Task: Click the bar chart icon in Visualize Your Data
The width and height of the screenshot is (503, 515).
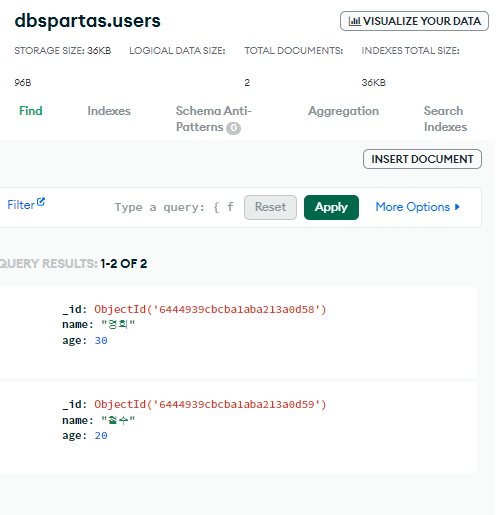Action: (x=354, y=21)
